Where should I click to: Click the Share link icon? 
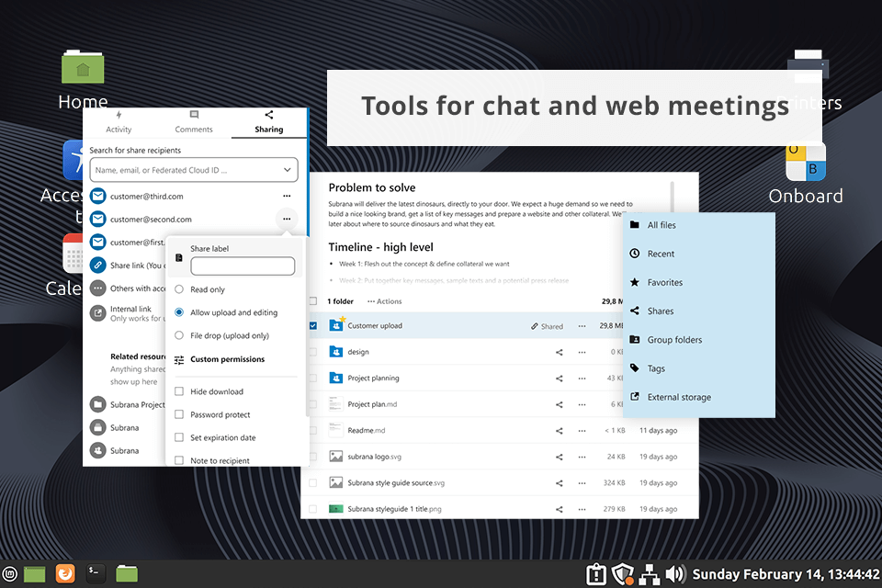[x=98, y=265]
